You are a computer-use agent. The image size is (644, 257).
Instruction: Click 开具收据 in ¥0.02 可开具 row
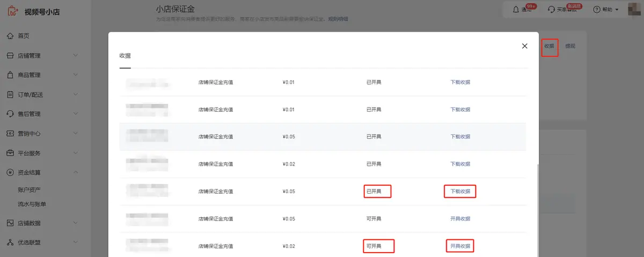[460, 246]
